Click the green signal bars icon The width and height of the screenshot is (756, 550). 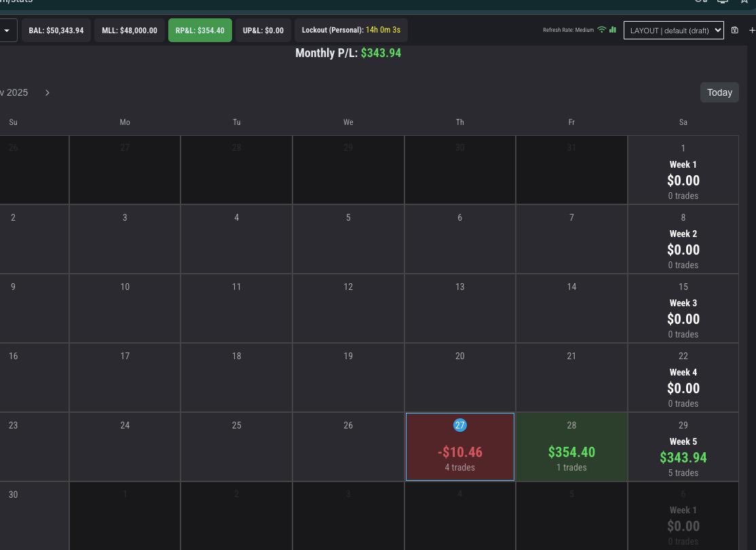coord(612,29)
